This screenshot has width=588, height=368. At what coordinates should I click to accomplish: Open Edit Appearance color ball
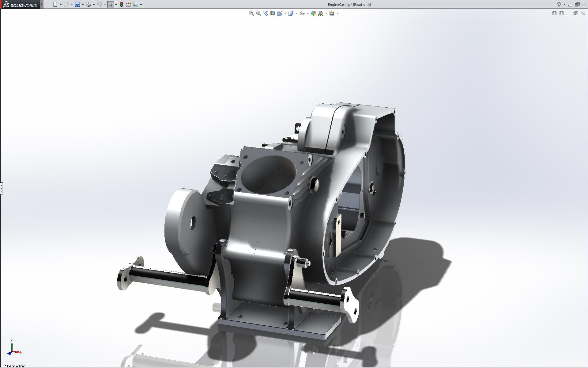[x=313, y=13]
